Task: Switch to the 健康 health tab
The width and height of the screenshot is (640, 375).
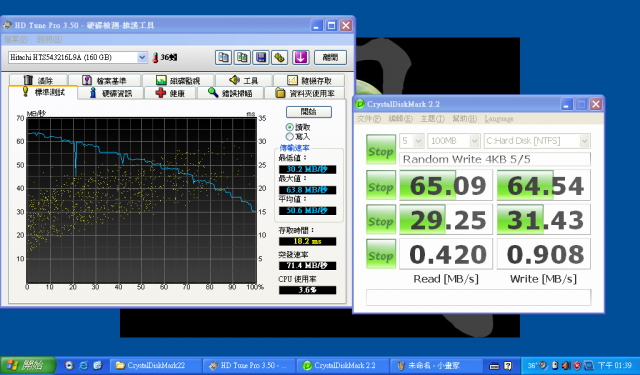Action: tap(170, 93)
